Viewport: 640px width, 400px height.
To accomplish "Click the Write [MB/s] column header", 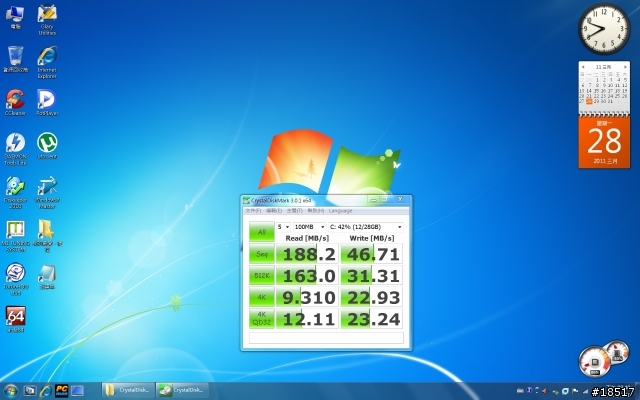I will click(x=371, y=238).
